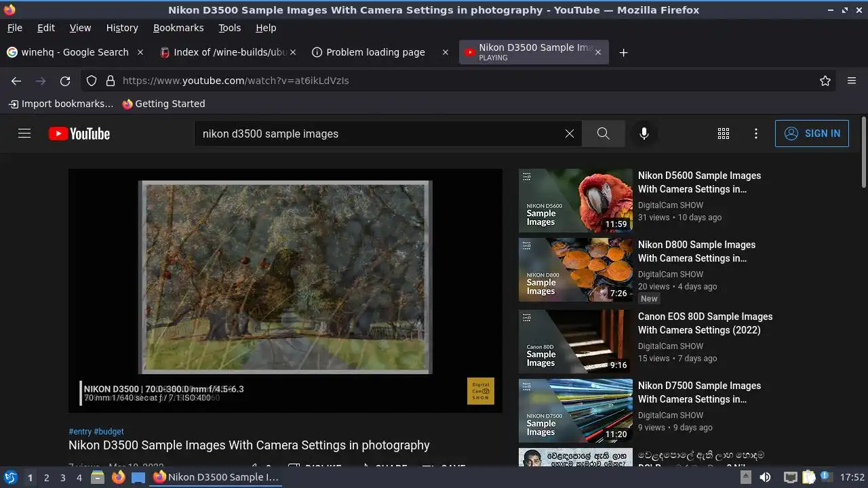Open the Nikon D7500 Sample Images thumbnail
The width and height of the screenshot is (868, 488).
(x=576, y=411)
